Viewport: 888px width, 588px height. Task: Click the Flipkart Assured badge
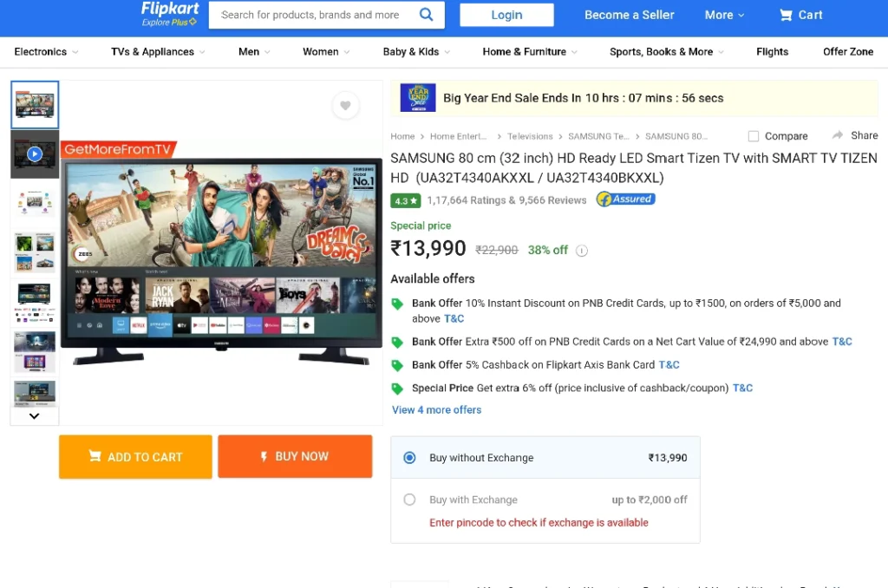(625, 199)
